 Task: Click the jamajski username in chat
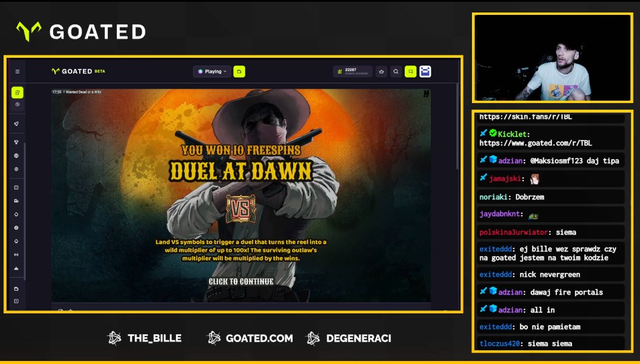(505, 179)
